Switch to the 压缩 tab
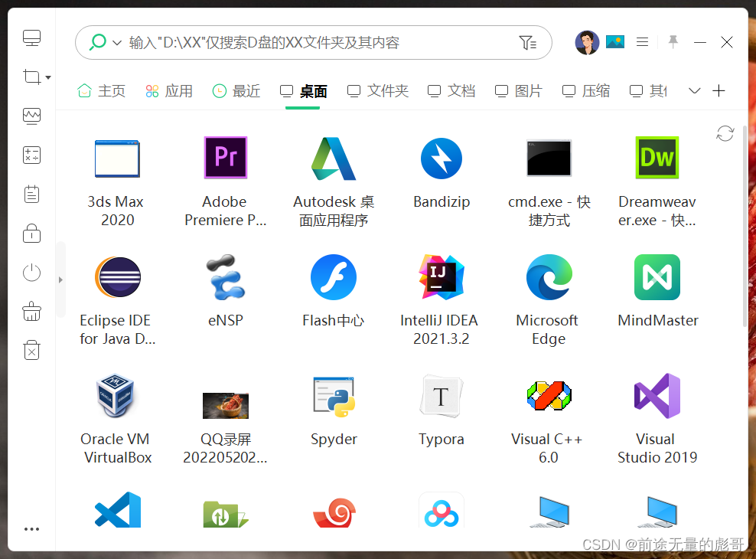 point(586,90)
